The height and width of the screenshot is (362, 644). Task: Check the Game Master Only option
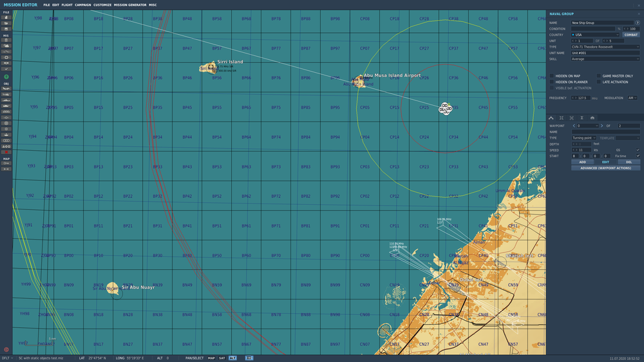click(x=599, y=76)
